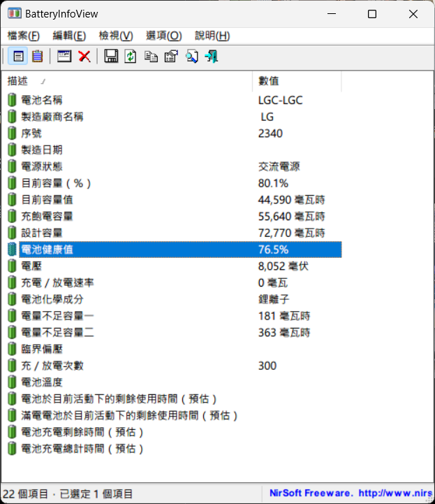Open advanced options toolbar icon

click(x=171, y=56)
